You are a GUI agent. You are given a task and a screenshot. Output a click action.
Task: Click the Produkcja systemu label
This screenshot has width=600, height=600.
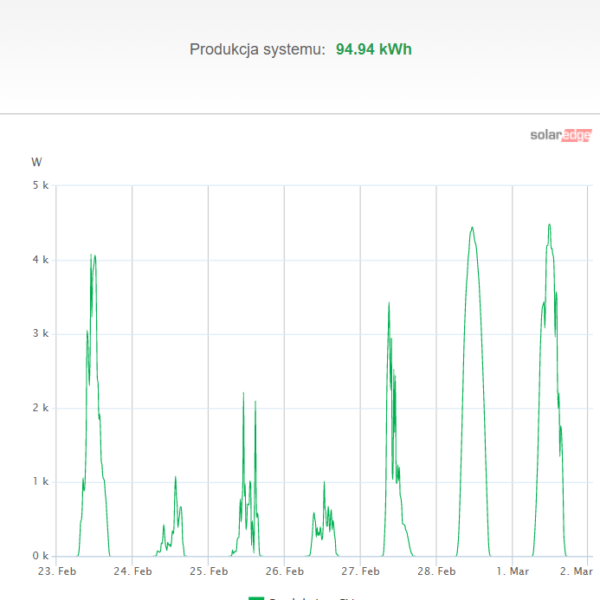pyautogui.click(x=257, y=49)
